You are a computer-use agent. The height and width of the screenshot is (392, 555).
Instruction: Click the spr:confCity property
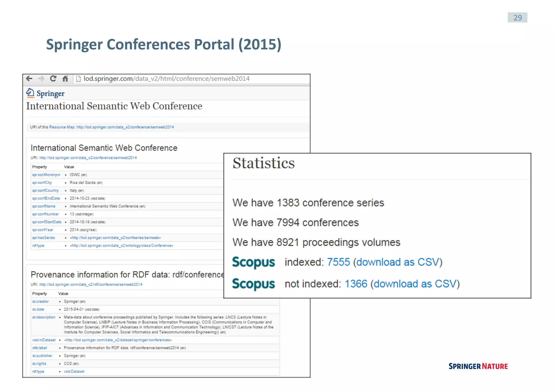coord(42,183)
